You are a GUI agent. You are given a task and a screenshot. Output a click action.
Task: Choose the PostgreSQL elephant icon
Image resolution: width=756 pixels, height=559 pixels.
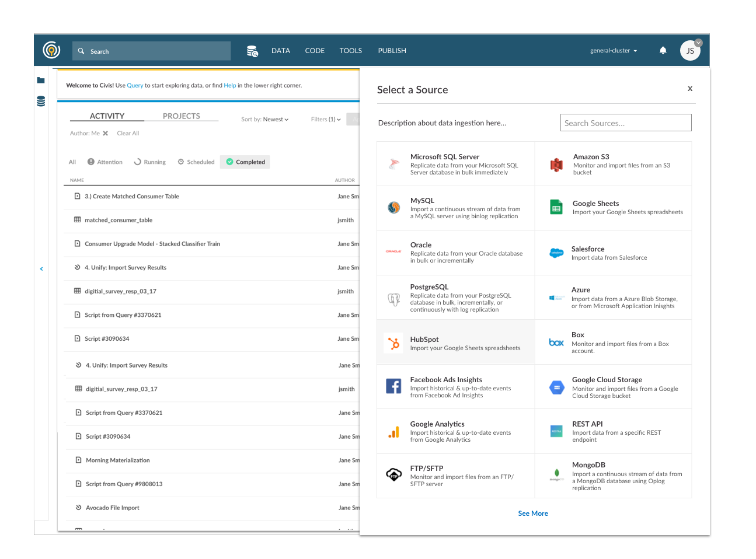pos(394,299)
